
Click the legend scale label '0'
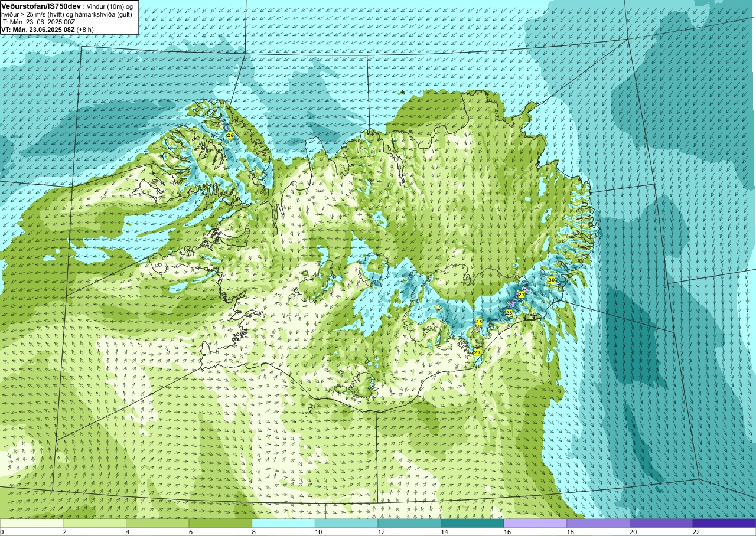click(x=2, y=532)
